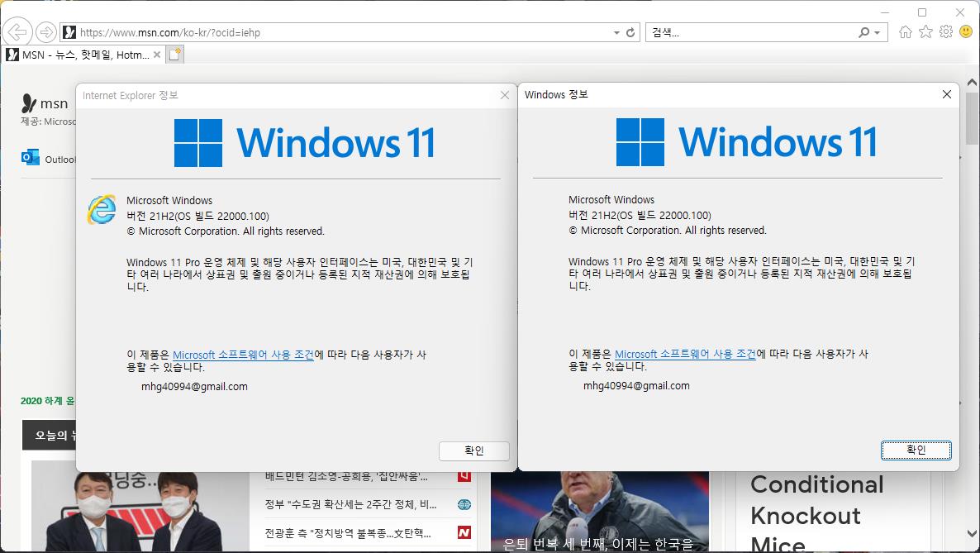Open the headline 정부 "수도권 확산세는 2주간 정체

point(350,505)
